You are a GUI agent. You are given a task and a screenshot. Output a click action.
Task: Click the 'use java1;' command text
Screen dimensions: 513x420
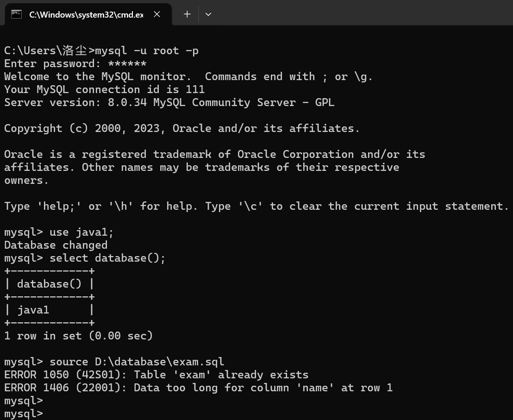pos(81,232)
